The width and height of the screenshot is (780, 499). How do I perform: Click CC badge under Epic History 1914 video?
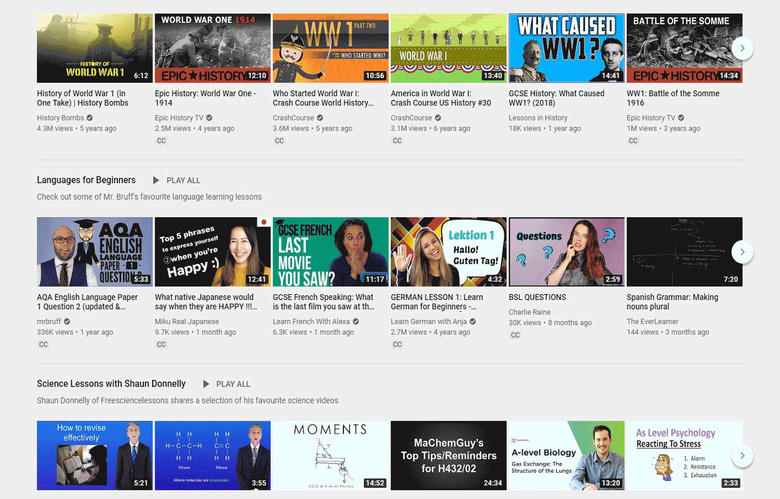[x=161, y=141]
